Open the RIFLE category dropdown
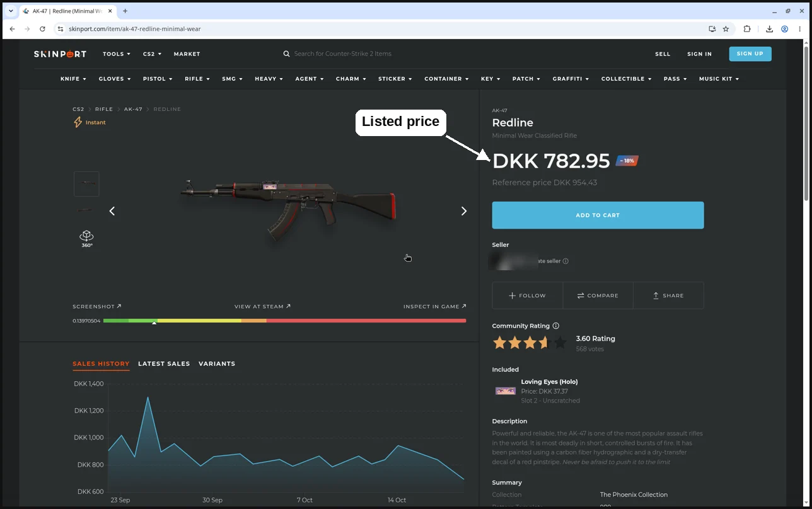The width and height of the screenshot is (812, 509). click(x=197, y=79)
